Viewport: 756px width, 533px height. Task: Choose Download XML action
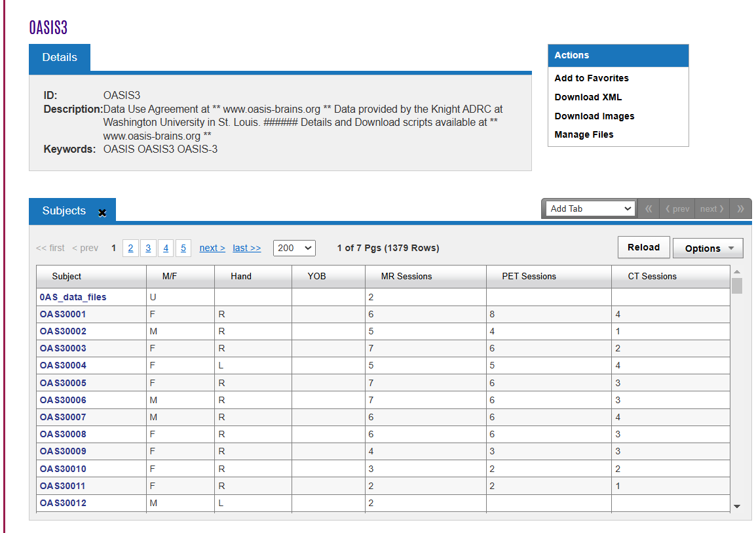coord(588,97)
